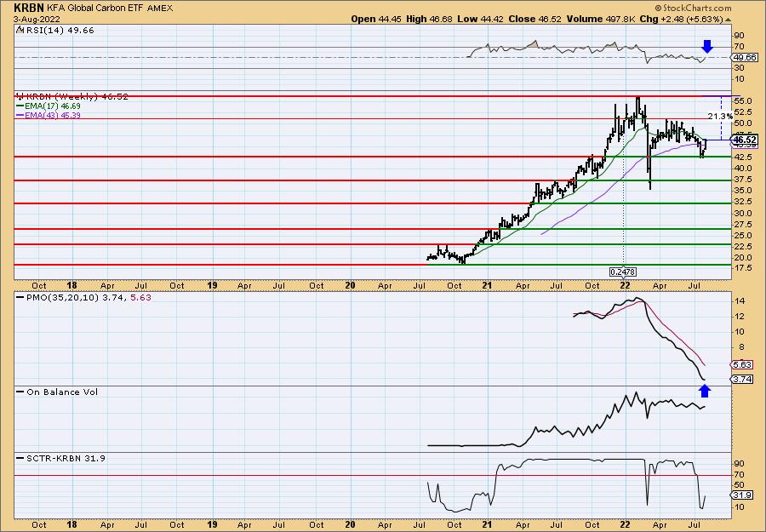766x532 pixels.
Task: Click the 55.0 price axis label
Action: 744,101
